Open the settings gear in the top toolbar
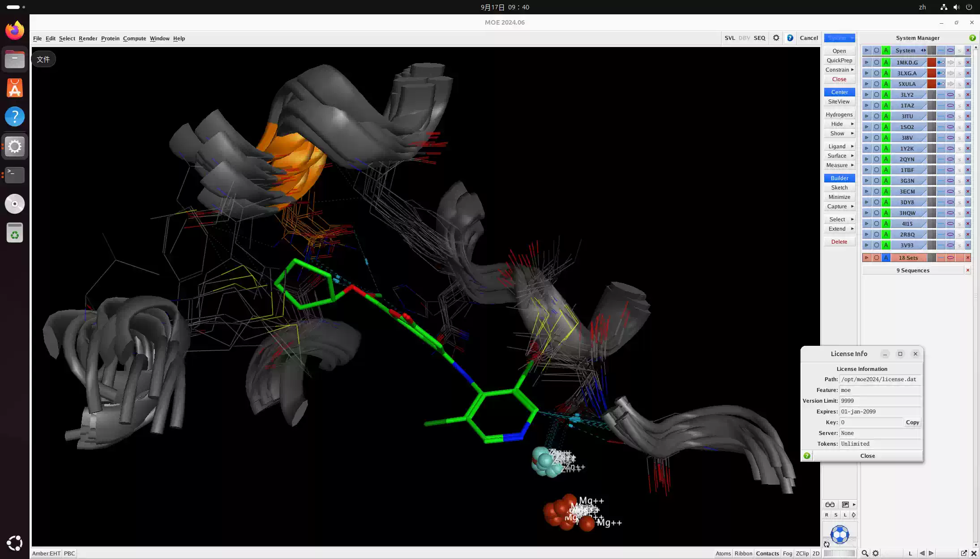 click(x=776, y=38)
